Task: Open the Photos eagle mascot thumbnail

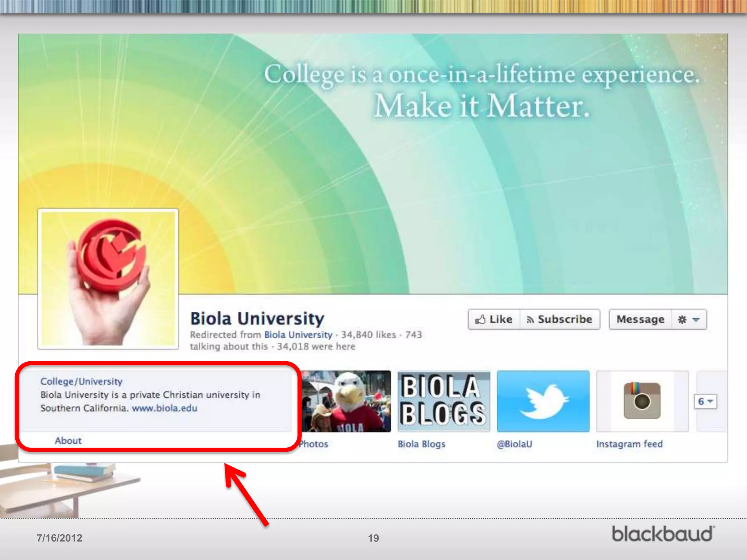Action: (x=346, y=401)
